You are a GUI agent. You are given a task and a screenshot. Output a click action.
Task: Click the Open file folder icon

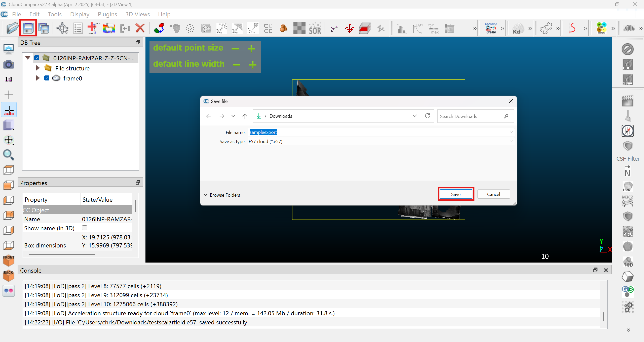click(x=12, y=28)
